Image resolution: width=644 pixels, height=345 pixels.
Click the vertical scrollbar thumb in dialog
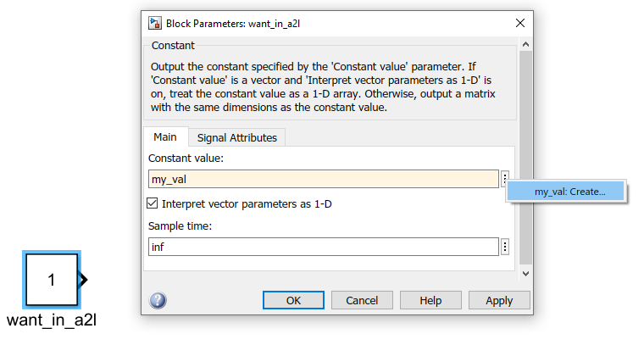coord(525,158)
